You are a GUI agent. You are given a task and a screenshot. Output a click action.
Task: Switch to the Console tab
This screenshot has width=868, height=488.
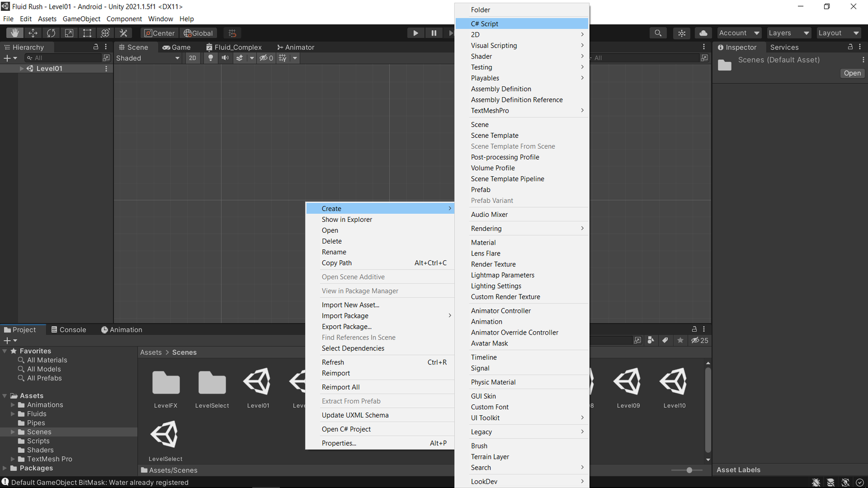pyautogui.click(x=68, y=330)
